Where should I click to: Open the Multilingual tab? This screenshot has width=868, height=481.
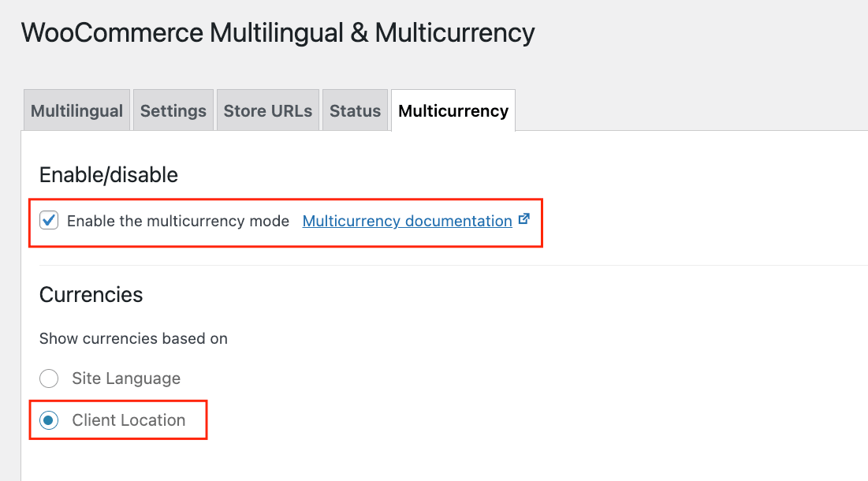(x=76, y=110)
